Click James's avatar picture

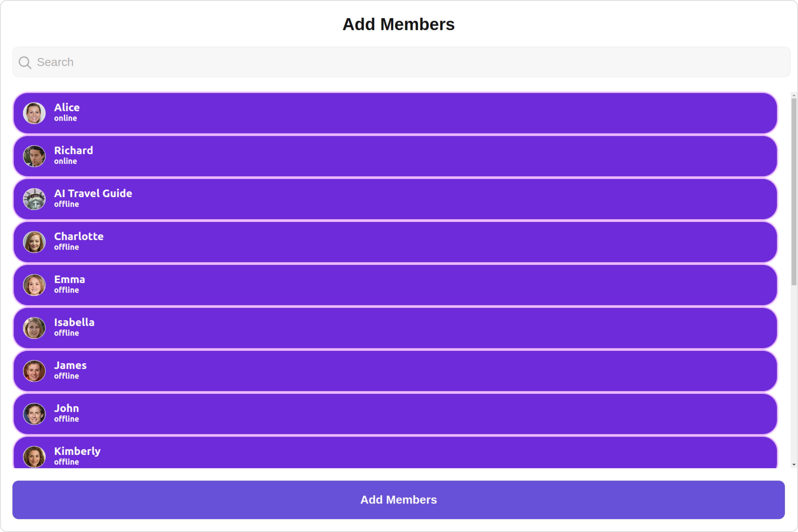(34, 371)
